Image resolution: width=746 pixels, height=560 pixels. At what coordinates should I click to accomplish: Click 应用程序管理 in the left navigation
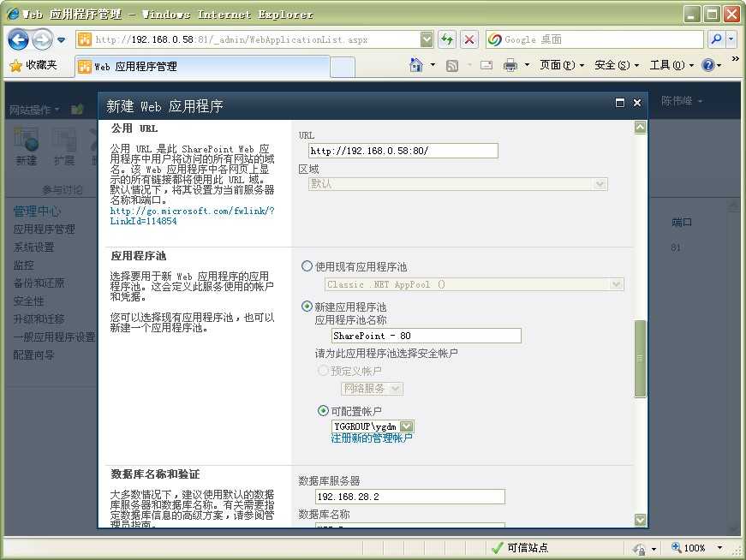click(45, 229)
